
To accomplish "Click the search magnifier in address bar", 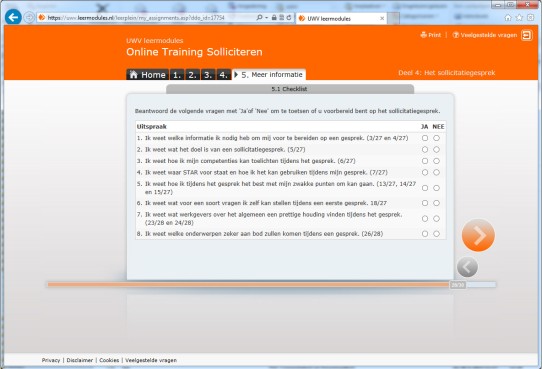I will click(259, 17).
